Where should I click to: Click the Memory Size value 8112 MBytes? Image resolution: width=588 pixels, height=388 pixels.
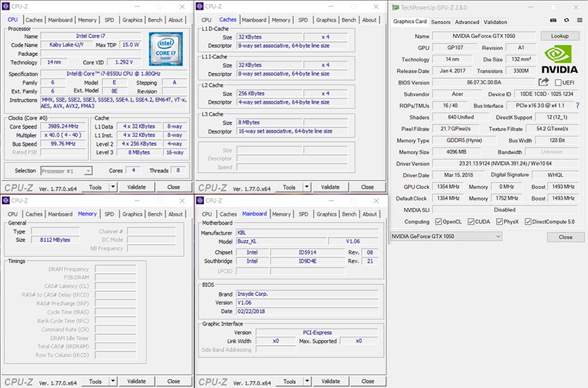click(55, 239)
